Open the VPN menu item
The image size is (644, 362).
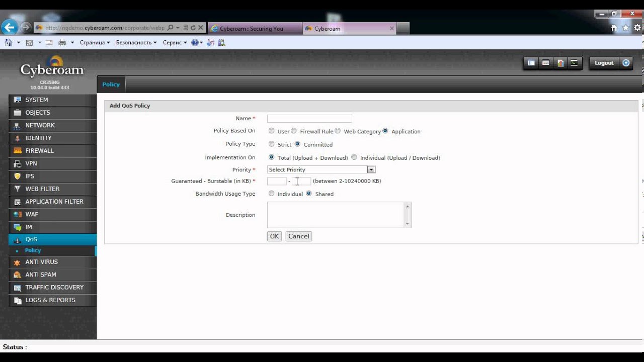click(x=52, y=163)
